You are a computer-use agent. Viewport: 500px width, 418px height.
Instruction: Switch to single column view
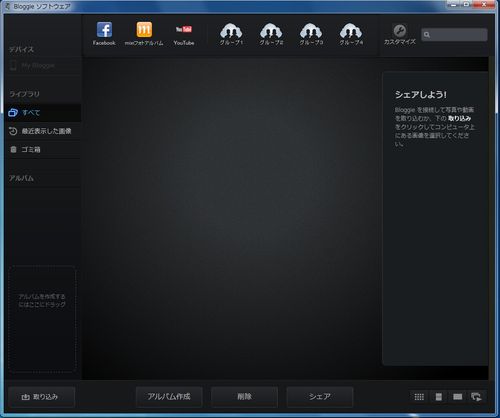click(x=439, y=397)
